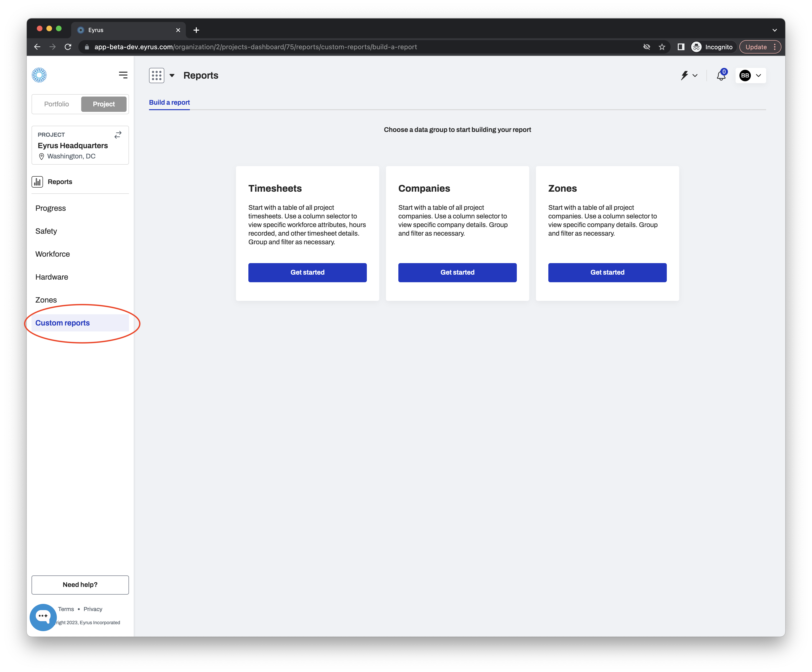Bookmark the page with the star icon
This screenshot has width=812, height=672.
662,47
